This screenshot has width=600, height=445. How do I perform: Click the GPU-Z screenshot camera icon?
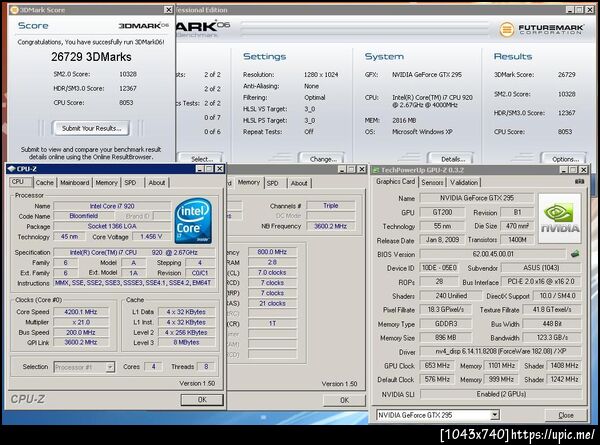point(579,182)
